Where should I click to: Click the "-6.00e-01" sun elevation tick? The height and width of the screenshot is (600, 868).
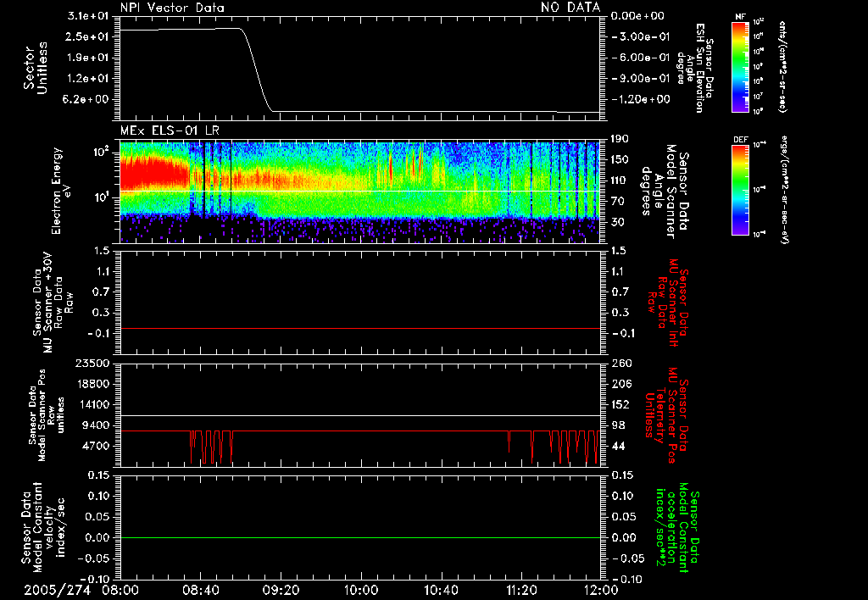tap(641, 58)
